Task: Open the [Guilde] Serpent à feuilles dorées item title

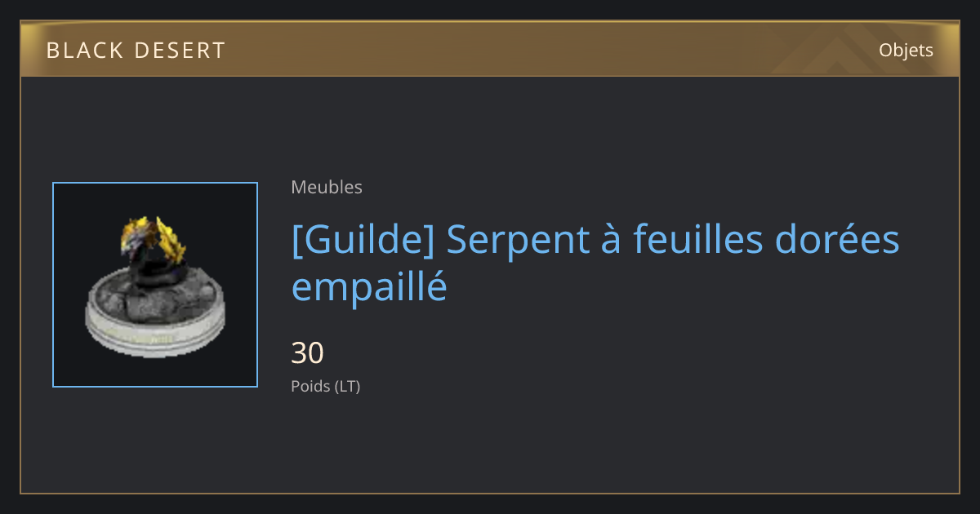Action: point(595,263)
